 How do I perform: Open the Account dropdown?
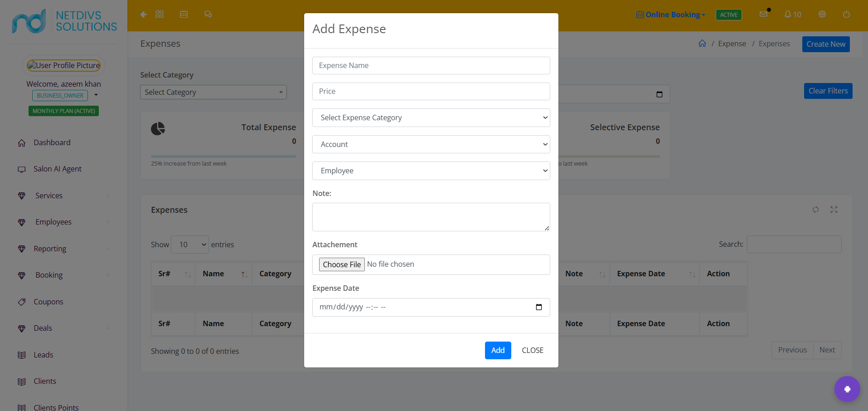pos(431,144)
